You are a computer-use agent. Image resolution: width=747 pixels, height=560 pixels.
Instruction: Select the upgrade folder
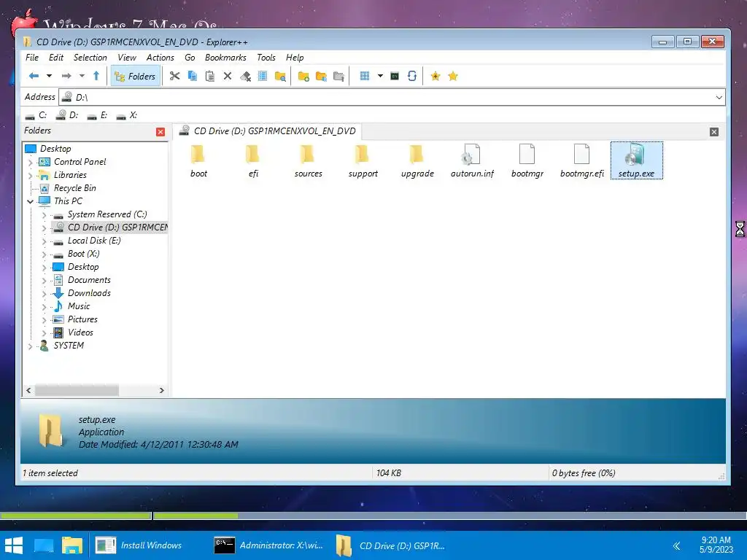pos(417,161)
